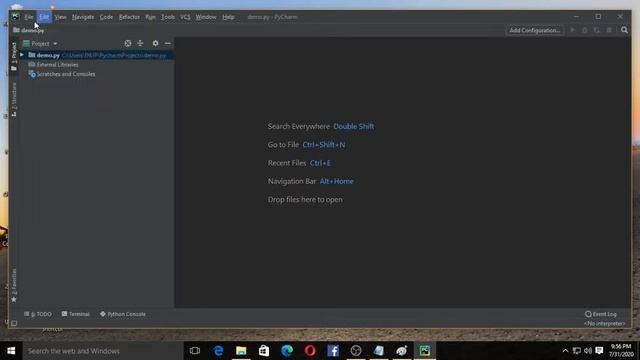Open the Terminal tool window tab
640x360 pixels.
[76, 314]
